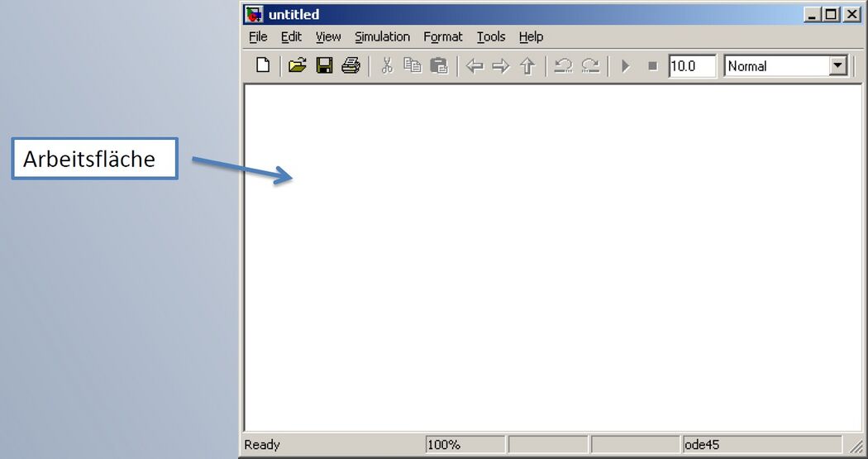Navigate back with the left arrow
The width and height of the screenshot is (868, 459).
[x=475, y=66]
